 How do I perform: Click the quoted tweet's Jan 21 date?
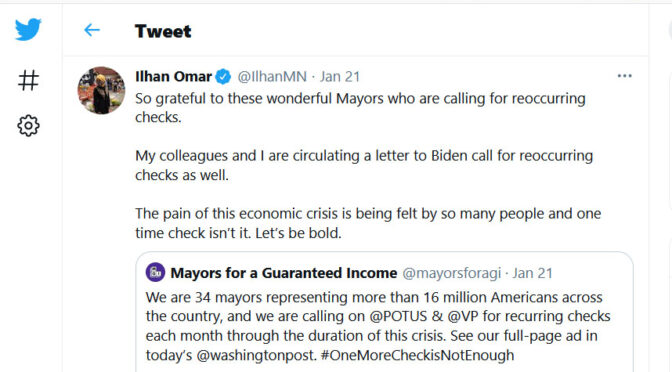(532, 273)
